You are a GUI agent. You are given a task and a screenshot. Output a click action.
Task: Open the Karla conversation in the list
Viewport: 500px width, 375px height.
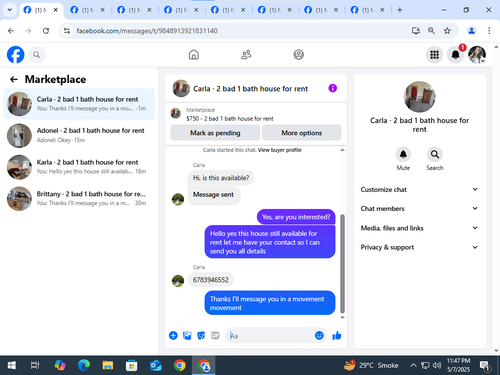(x=79, y=167)
